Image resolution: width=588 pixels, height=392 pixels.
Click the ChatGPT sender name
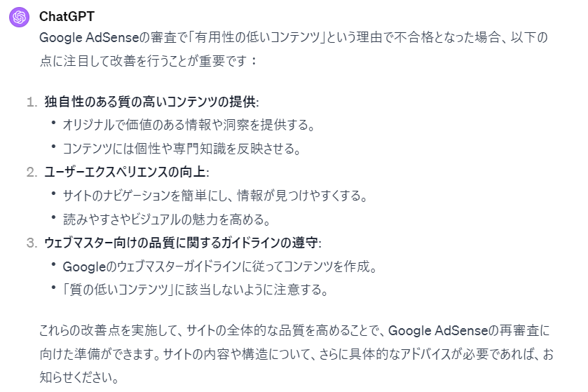67,17
